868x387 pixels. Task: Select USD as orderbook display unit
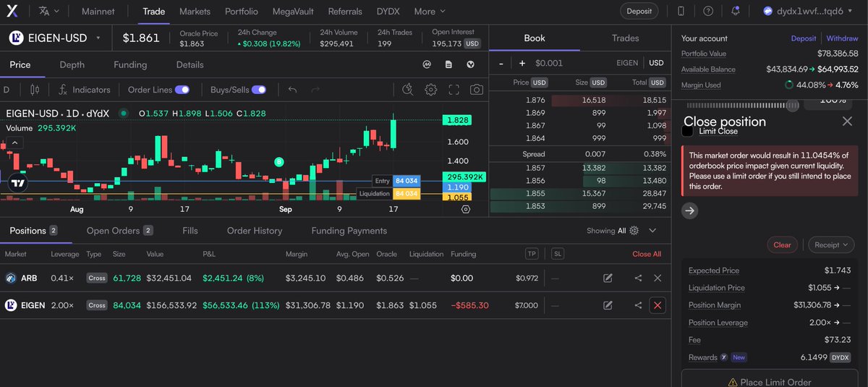(656, 63)
